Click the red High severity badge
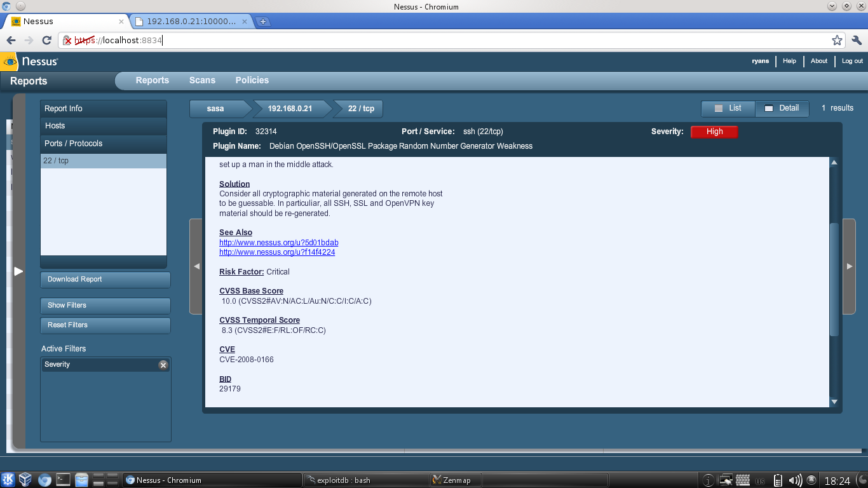The width and height of the screenshot is (868, 488). pos(714,132)
